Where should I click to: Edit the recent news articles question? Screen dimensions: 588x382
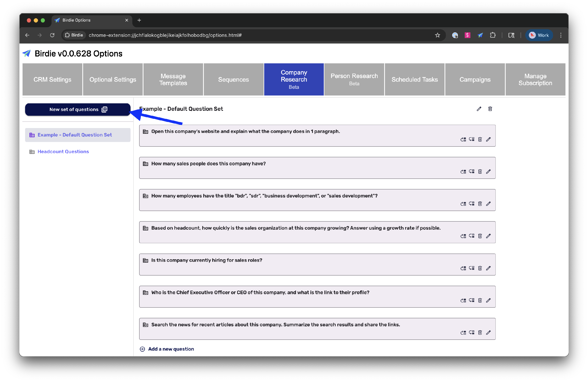[488, 333]
